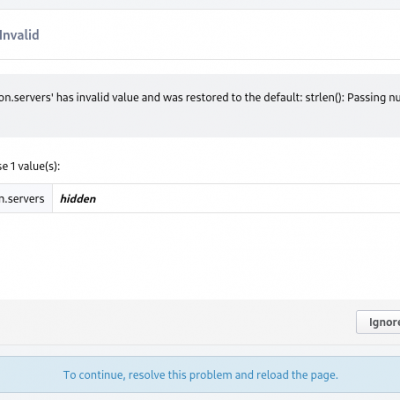
Task: Click the 'Invalid' heading text
Action: pos(19,35)
